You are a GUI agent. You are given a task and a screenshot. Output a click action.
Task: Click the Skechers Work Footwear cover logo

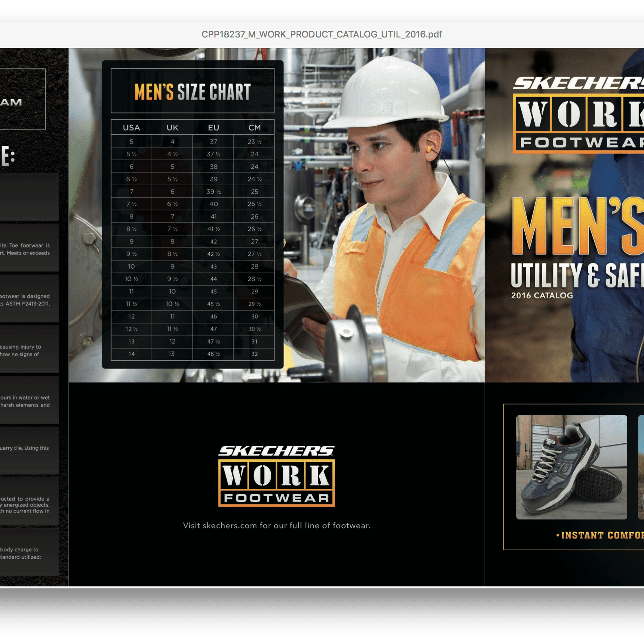(x=578, y=115)
